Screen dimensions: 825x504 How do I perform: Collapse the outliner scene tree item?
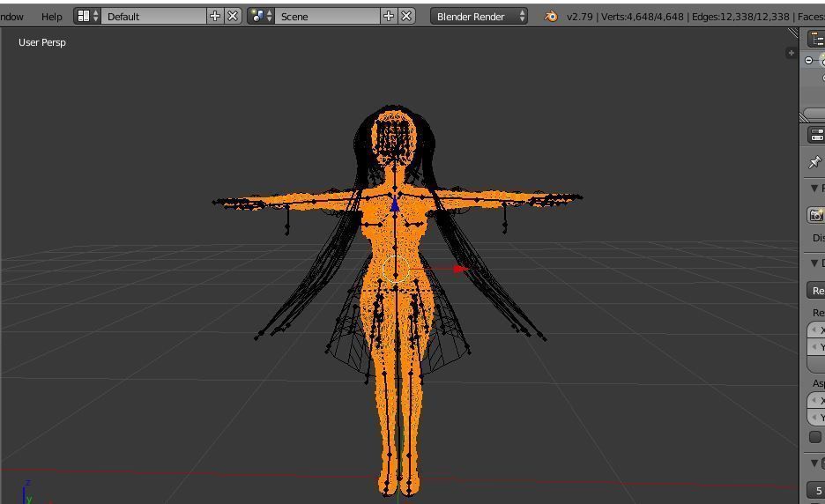pos(808,61)
